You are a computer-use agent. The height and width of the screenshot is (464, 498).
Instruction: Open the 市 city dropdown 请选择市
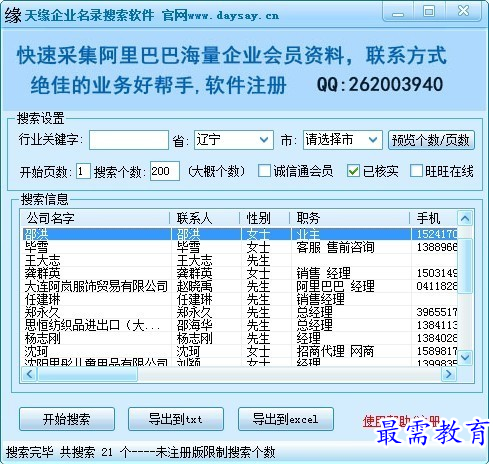click(343, 140)
